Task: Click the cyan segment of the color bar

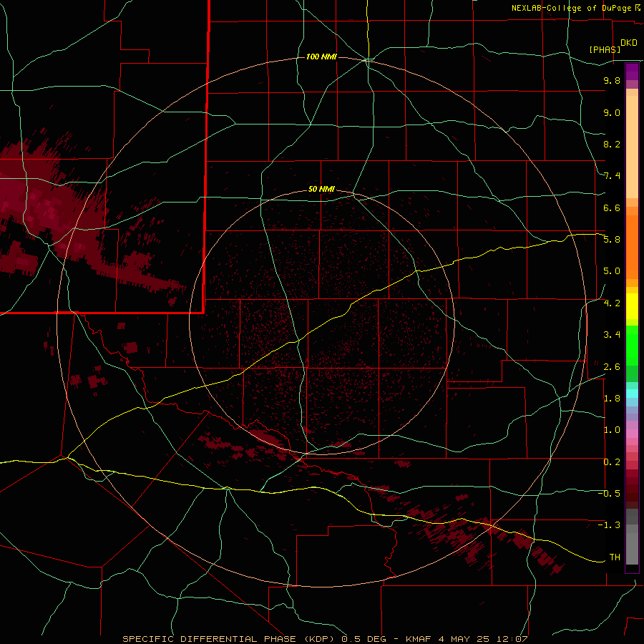Action: [x=632, y=393]
